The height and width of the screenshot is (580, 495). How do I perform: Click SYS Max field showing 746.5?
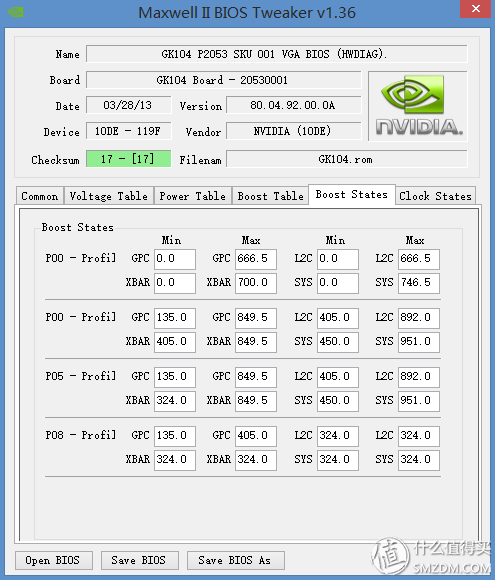[x=419, y=283]
